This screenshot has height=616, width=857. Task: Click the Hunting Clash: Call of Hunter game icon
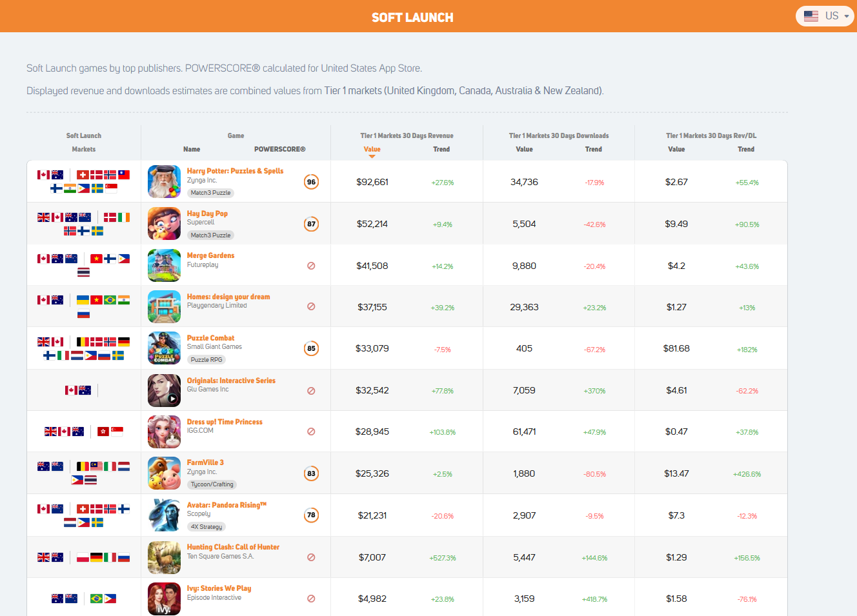tap(164, 556)
